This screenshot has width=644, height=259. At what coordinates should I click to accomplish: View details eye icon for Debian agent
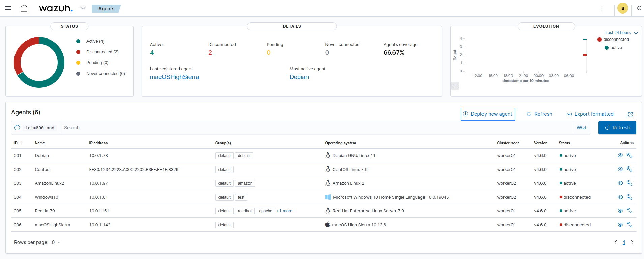620,155
